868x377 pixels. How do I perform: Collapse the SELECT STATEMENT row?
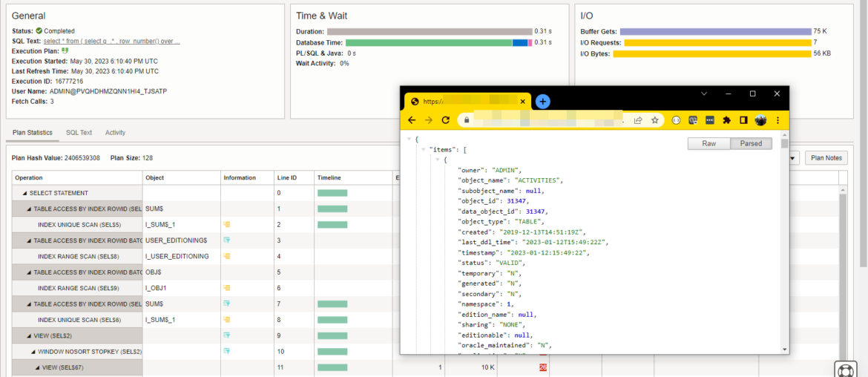pos(25,193)
